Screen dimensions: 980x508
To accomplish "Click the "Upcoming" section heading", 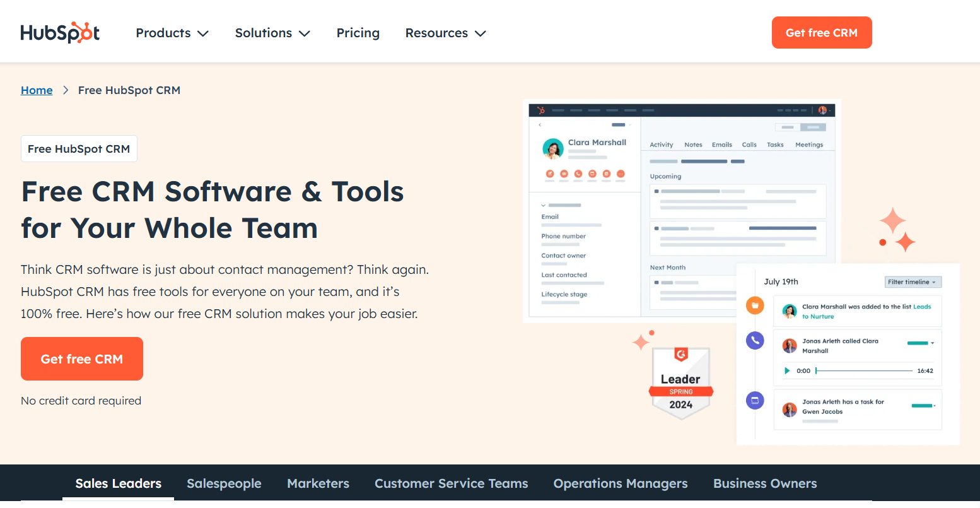I will (x=666, y=176).
